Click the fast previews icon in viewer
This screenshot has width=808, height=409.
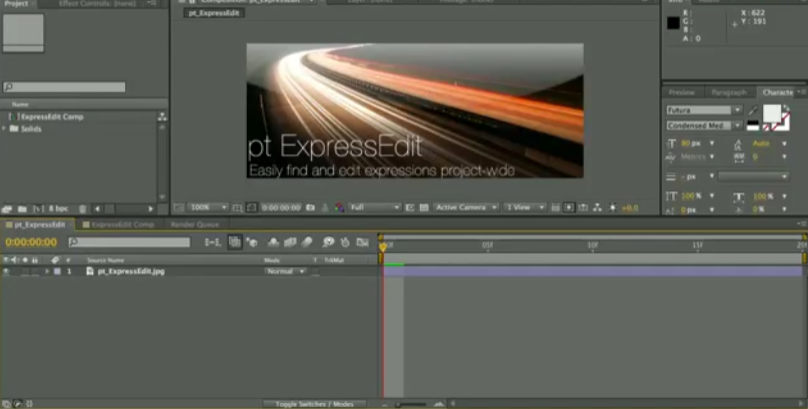tap(569, 208)
